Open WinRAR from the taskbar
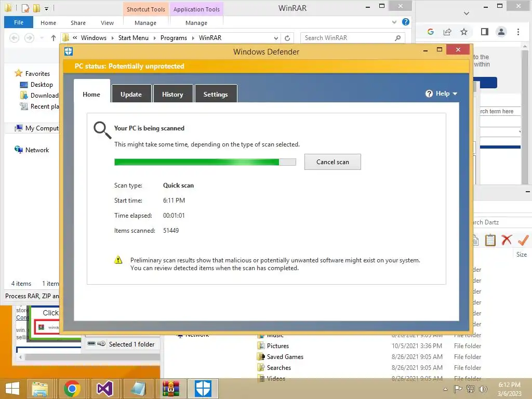The image size is (532, 399). pos(170,389)
